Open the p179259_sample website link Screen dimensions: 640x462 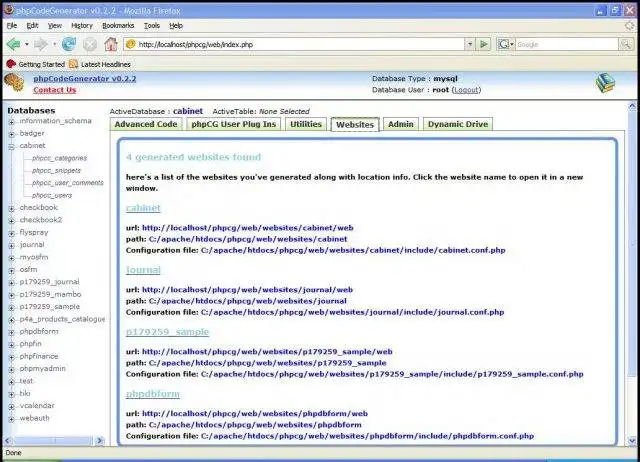tap(167, 331)
